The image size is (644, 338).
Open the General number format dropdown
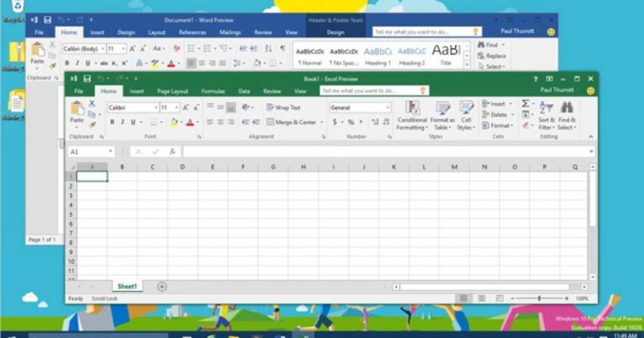[387, 108]
